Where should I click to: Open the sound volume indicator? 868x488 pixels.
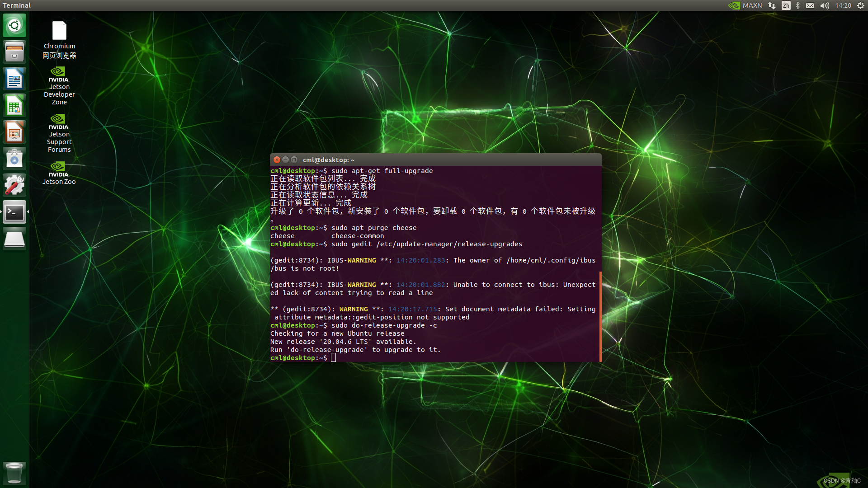(825, 5)
